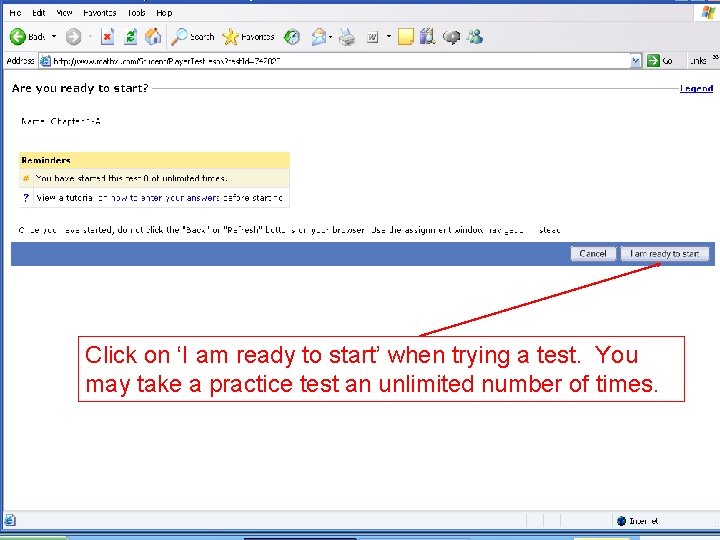The width and height of the screenshot is (720, 540).
Task: Click the question mark icon in Reminders
Action: (26, 197)
